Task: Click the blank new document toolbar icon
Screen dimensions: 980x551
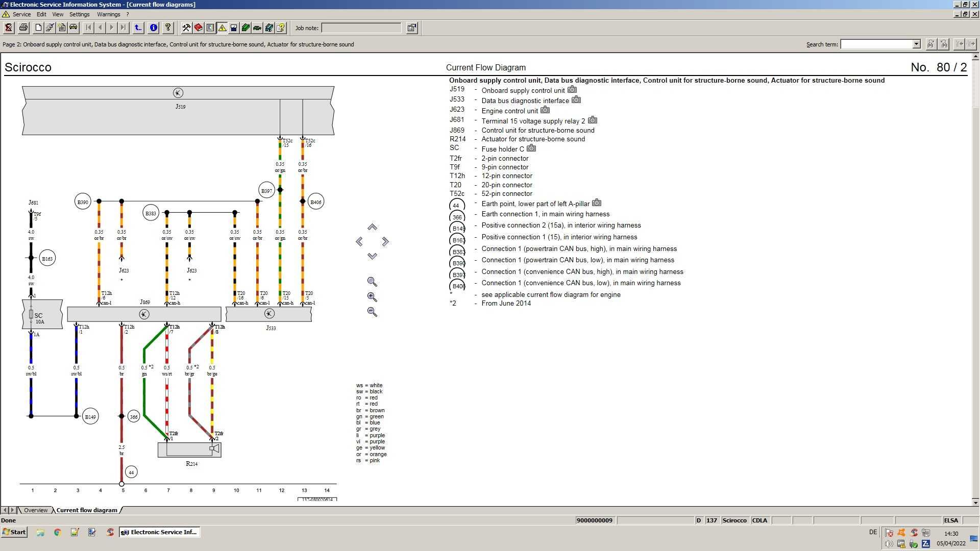Action: tap(38, 28)
